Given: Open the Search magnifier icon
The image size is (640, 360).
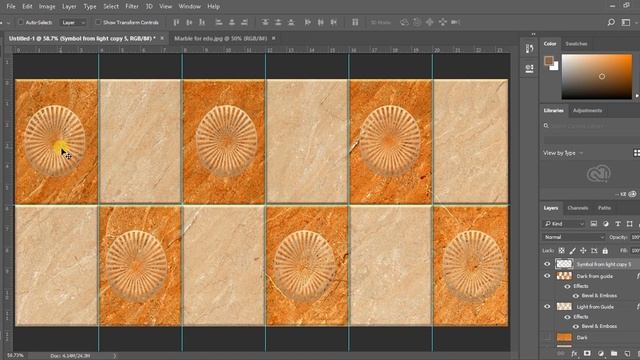Looking at the screenshot, I should coord(611,22).
